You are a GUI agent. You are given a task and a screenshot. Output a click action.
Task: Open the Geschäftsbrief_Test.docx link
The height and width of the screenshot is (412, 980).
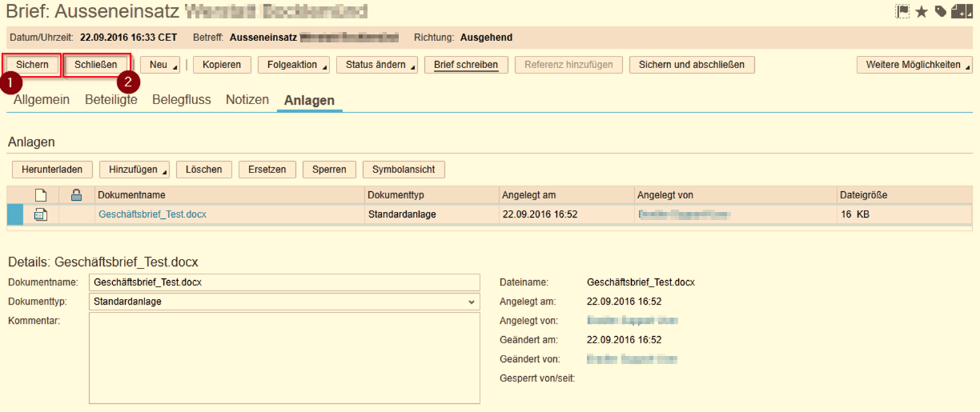(152, 214)
